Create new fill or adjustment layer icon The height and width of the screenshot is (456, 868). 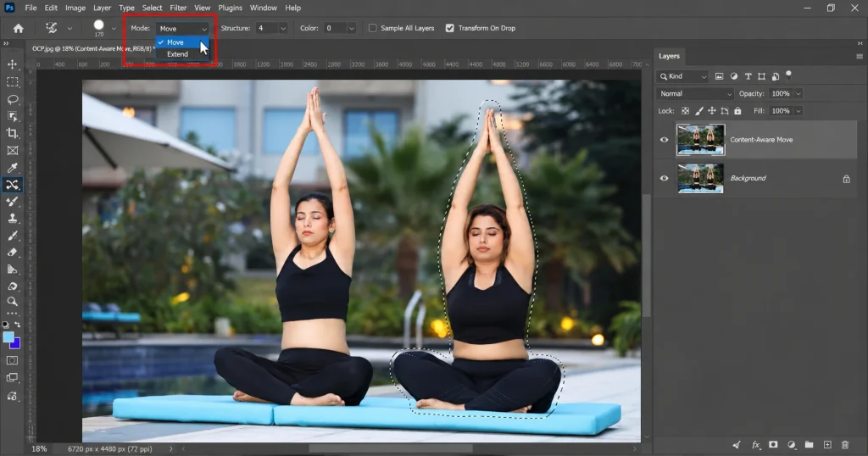pos(792,444)
